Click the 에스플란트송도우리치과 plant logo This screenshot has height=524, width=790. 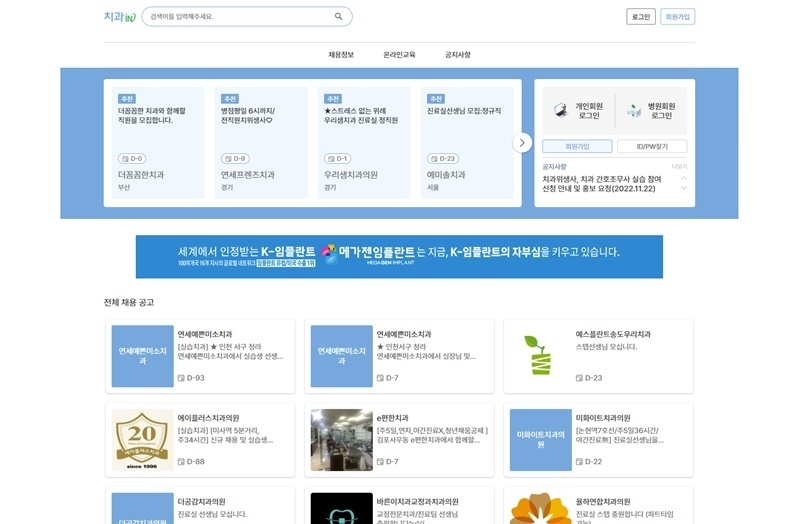pos(540,356)
